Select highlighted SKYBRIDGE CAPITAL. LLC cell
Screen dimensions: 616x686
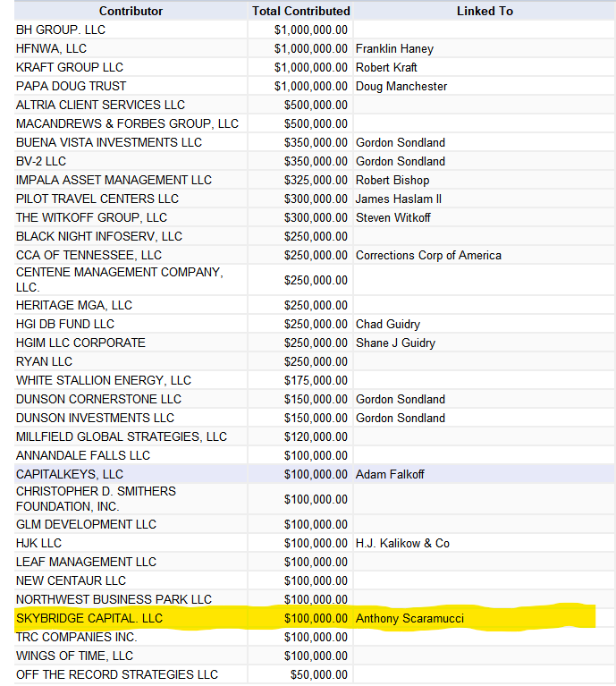point(131,619)
